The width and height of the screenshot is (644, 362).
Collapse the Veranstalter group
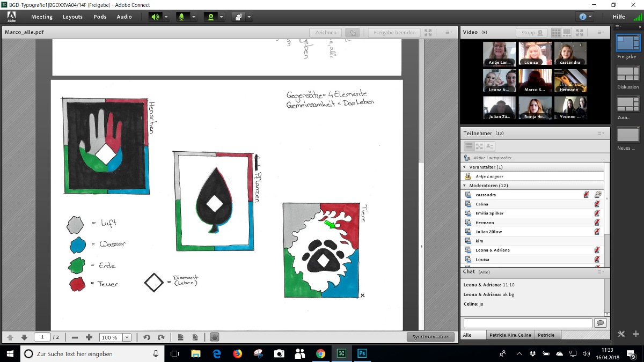coord(465,167)
